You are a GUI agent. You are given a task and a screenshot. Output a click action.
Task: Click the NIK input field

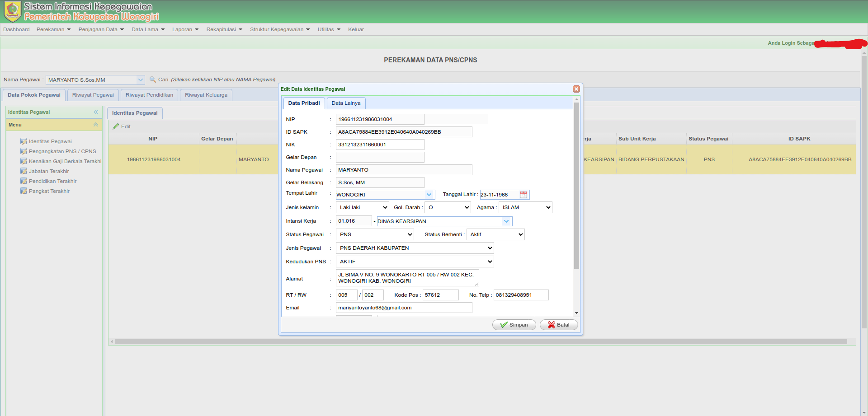[380, 145]
